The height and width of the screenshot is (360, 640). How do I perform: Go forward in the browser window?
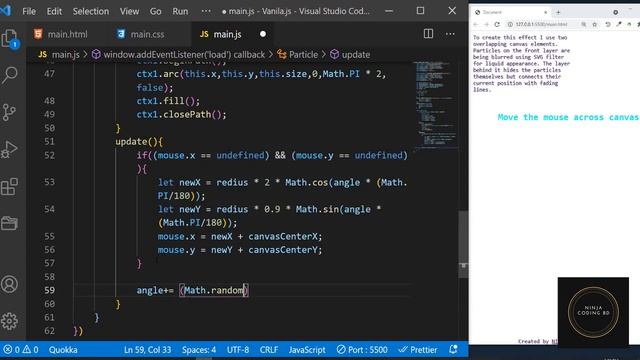pos(486,24)
